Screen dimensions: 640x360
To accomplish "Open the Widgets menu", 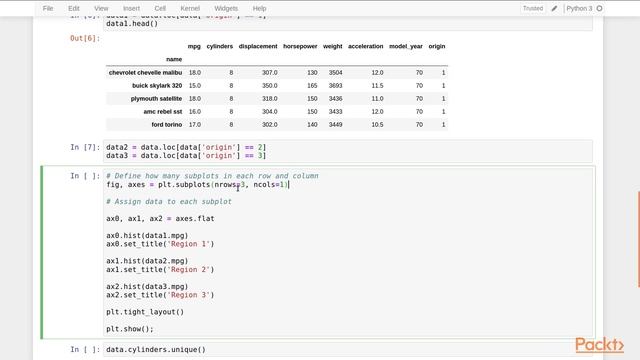I will (x=226, y=8).
